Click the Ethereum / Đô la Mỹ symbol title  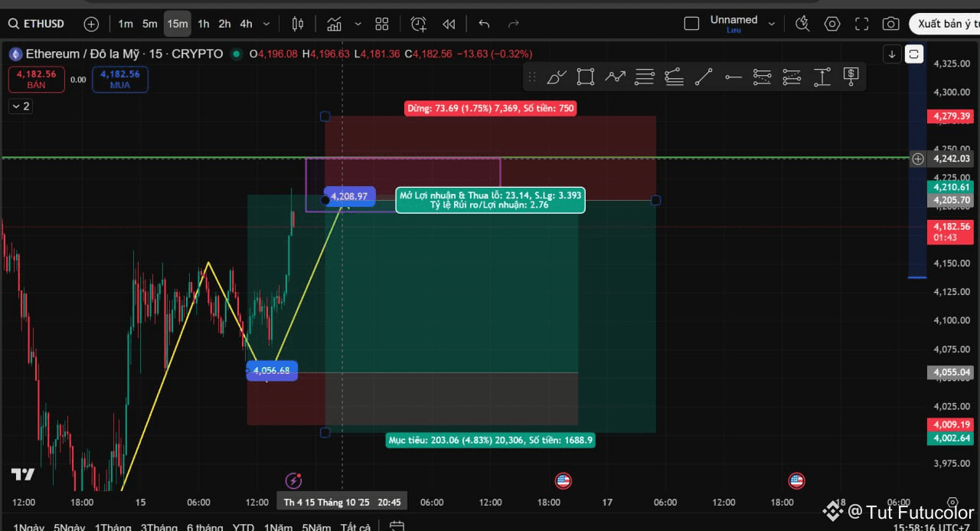pyautogui.click(x=124, y=54)
